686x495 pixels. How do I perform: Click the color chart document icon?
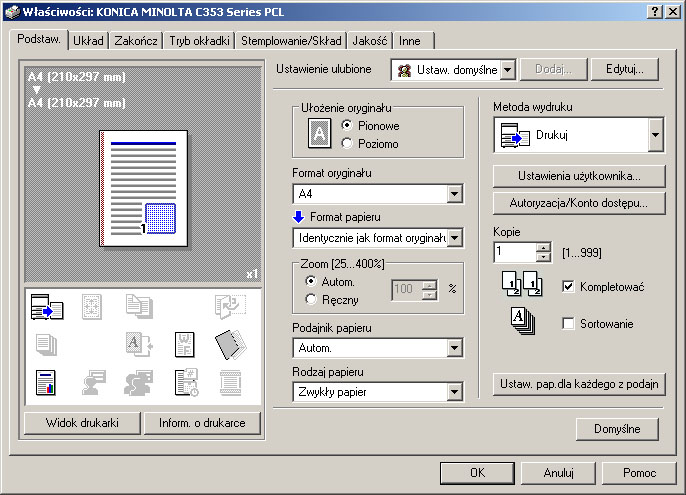(46, 383)
